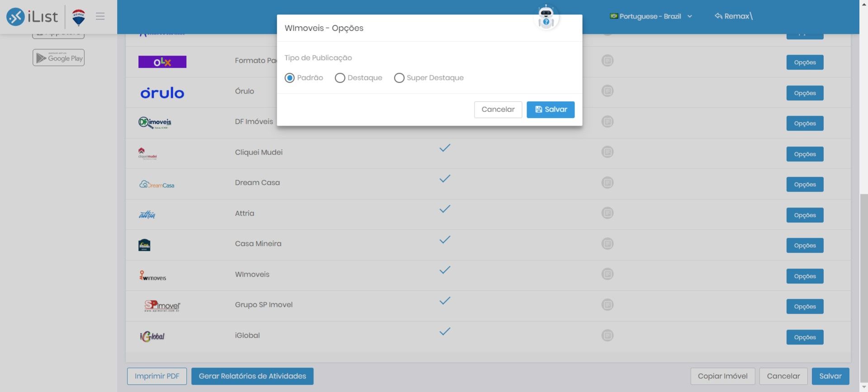Toggle the WImoveis checkmark
The image size is (868, 392).
(x=445, y=270)
